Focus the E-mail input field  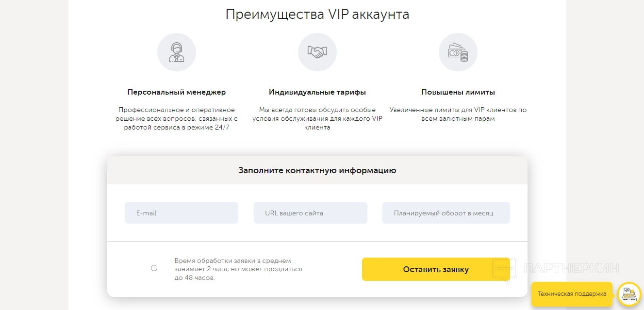[x=182, y=213]
